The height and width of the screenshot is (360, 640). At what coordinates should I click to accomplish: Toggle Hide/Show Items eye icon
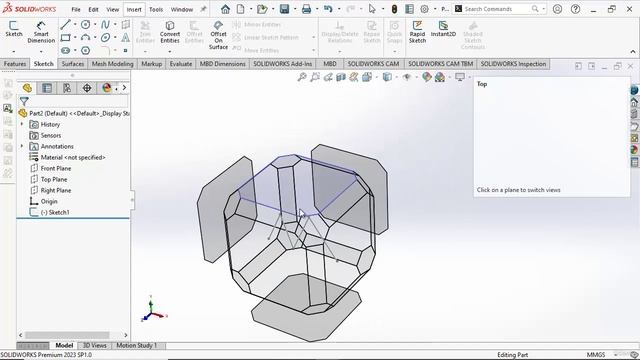tap(407, 77)
